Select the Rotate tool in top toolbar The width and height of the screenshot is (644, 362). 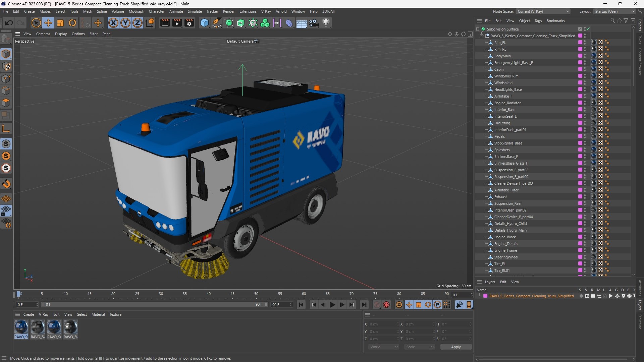click(x=72, y=23)
